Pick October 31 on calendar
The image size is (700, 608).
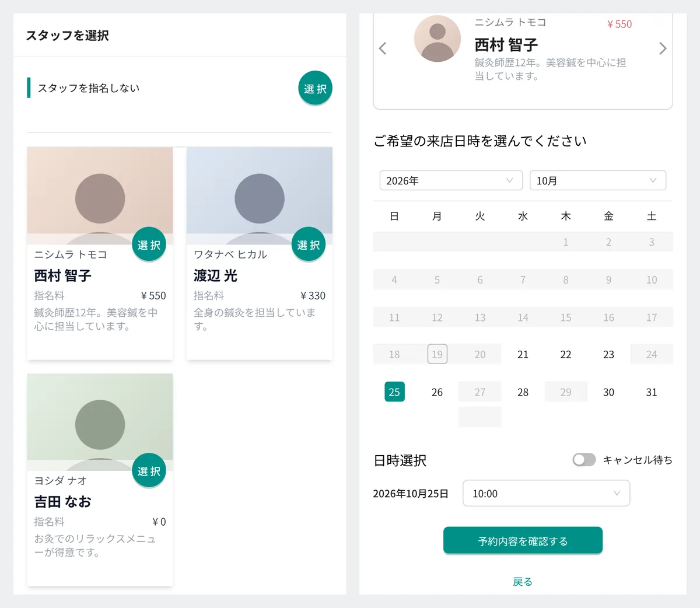(x=652, y=392)
